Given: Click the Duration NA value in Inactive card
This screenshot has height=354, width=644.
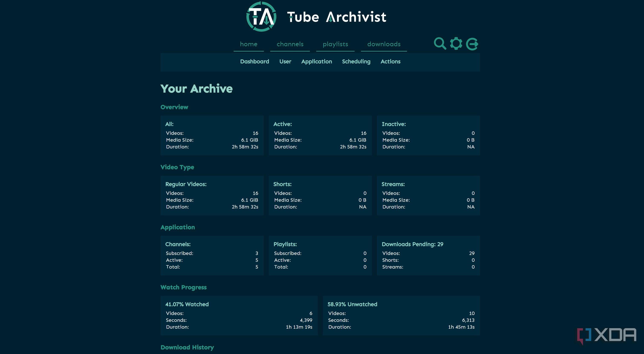Looking at the screenshot, I should (471, 147).
